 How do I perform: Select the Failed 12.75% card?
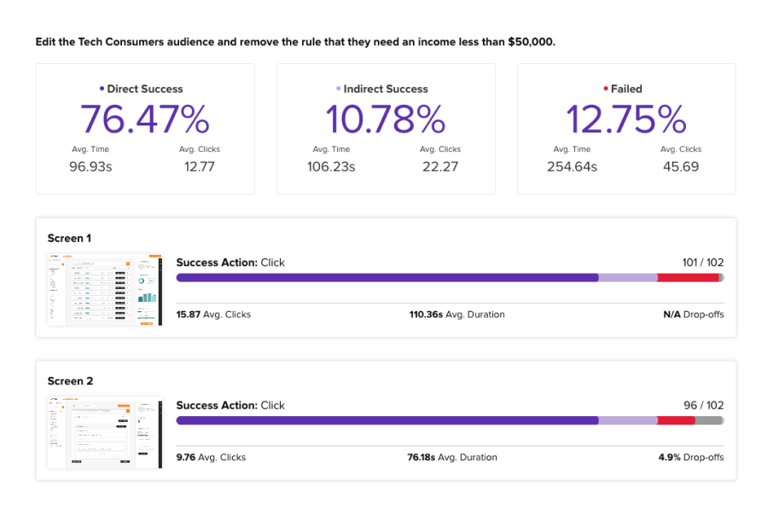click(626, 129)
